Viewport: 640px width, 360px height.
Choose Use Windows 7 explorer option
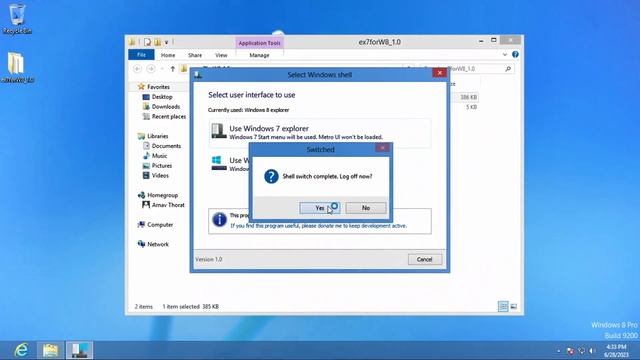(x=320, y=132)
